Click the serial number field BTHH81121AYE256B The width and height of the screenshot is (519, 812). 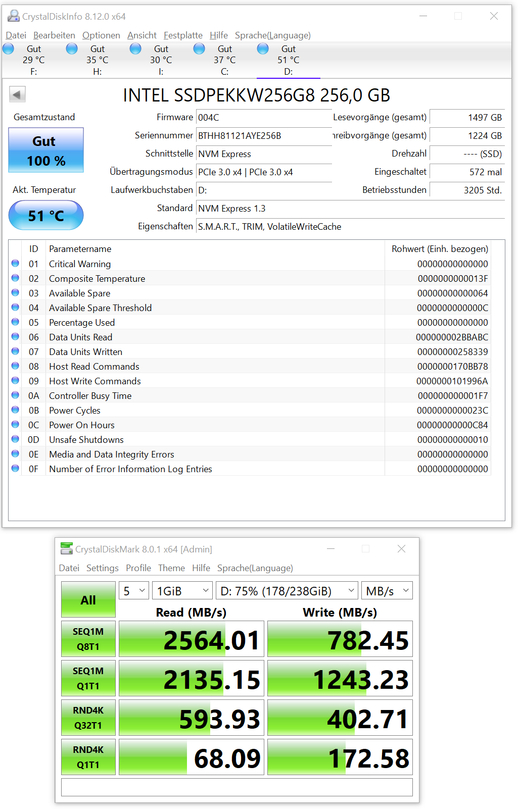coord(264,136)
